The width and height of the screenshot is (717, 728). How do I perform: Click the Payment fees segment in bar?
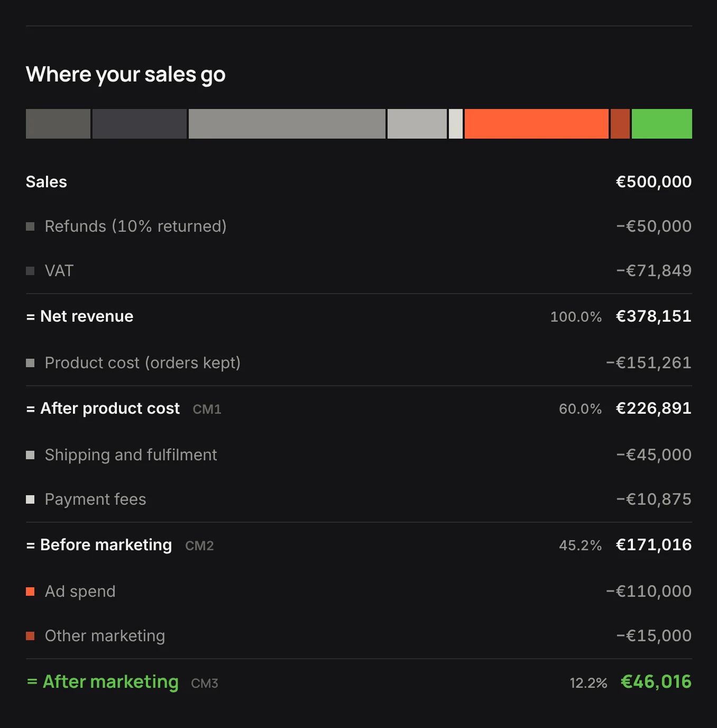(456, 124)
